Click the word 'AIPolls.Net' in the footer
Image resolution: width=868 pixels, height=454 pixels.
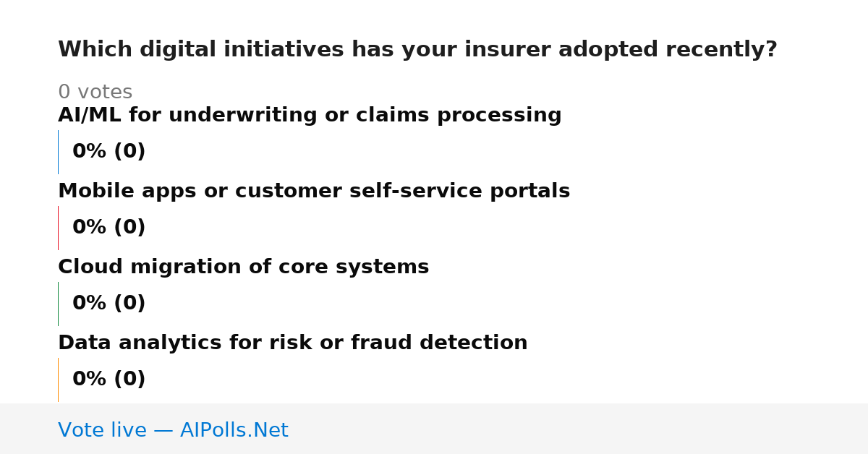pos(234,431)
